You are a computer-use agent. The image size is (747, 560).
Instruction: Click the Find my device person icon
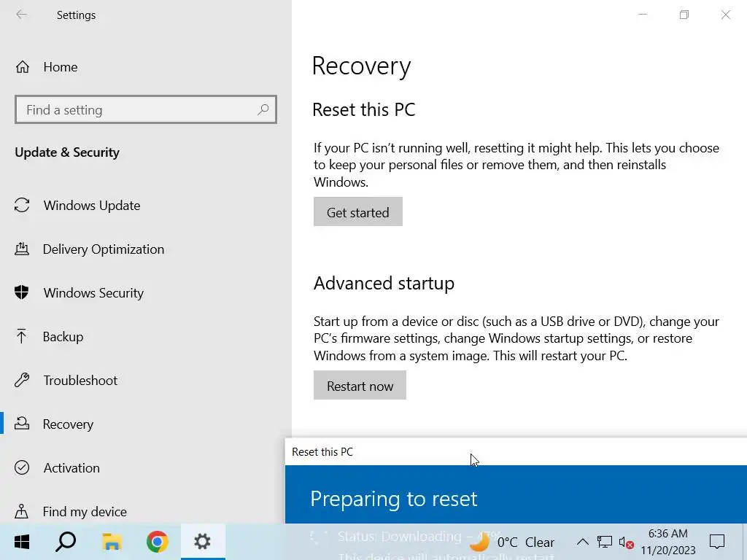21,511
